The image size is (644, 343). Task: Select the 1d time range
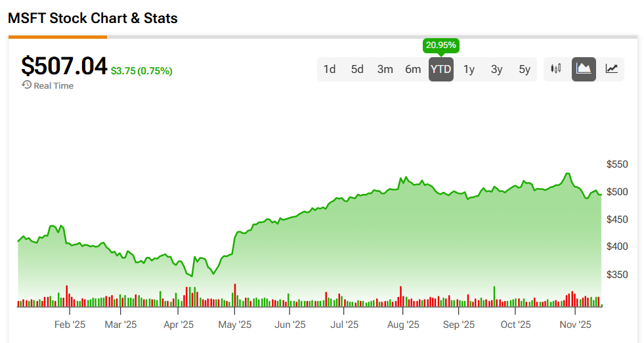(x=330, y=69)
